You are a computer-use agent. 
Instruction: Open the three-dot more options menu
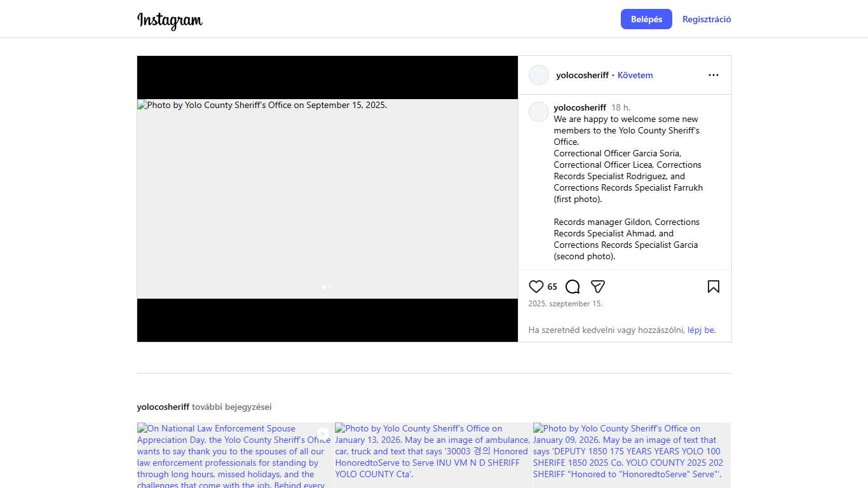point(713,75)
